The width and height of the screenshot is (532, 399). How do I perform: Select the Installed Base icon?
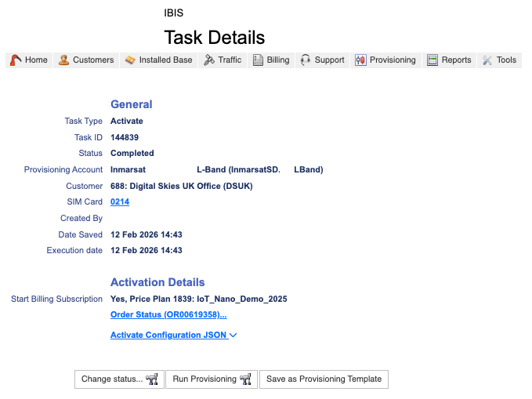130,60
